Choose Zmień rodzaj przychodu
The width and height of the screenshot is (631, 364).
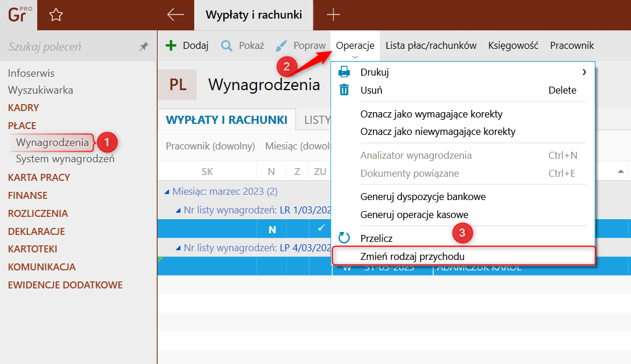[463, 256]
